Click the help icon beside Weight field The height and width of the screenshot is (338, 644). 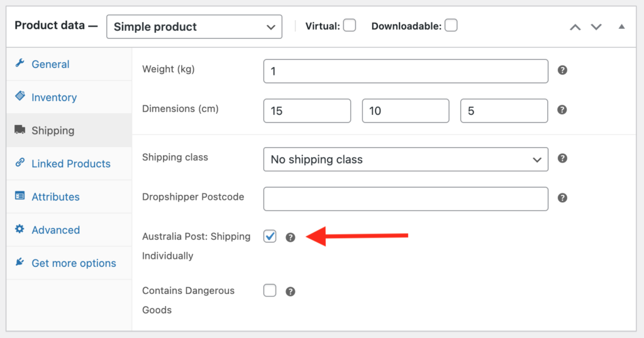(x=562, y=70)
